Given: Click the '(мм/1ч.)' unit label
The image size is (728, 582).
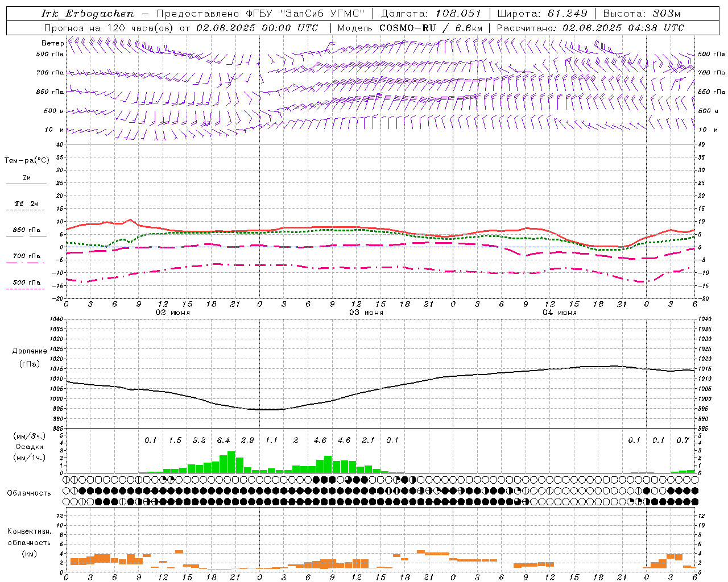Looking at the screenshot, I should [29, 458].
